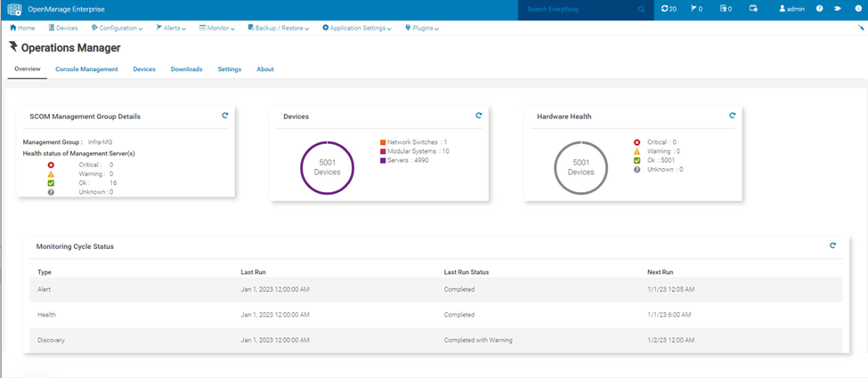The width and height of the screenshot is (868, 378).
Task: Expand the Configuration menu
Action: tap(117, 28)
